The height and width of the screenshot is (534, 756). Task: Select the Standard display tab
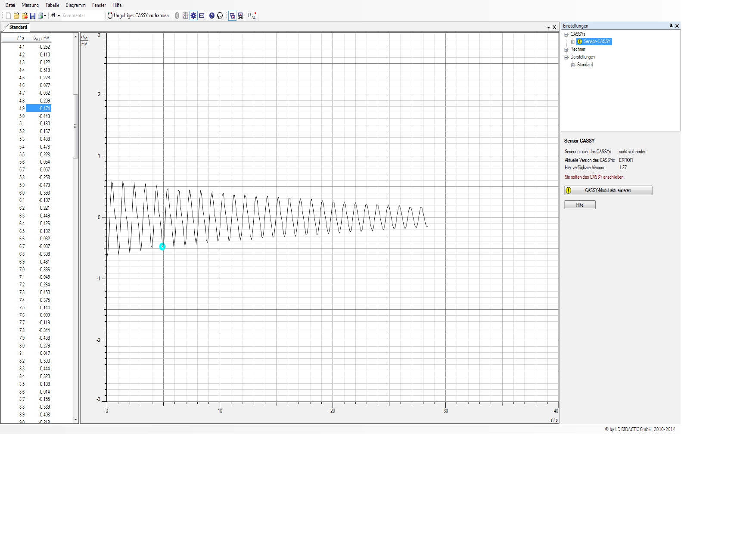18,27
